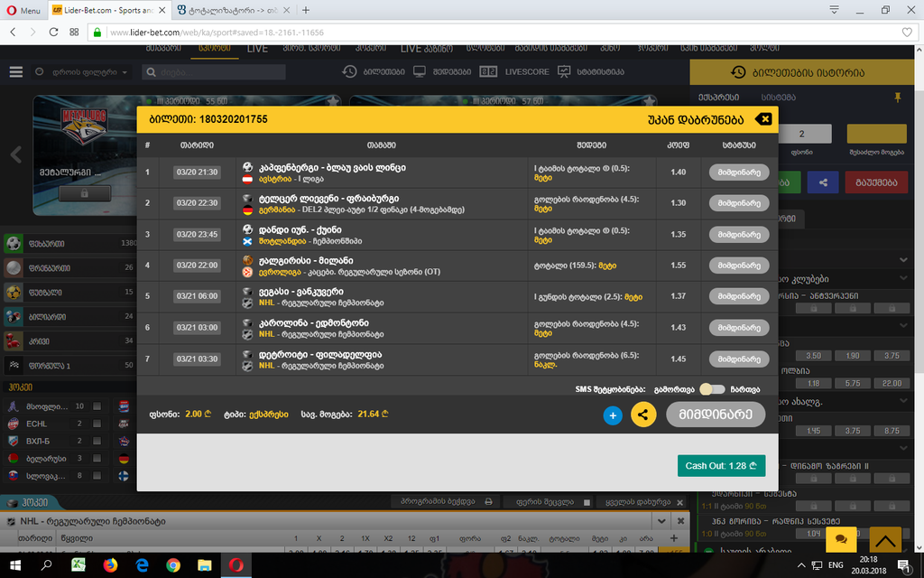924x578 pixels.
Task: Open the hamburger menu on the site
Action: [16, 72]
